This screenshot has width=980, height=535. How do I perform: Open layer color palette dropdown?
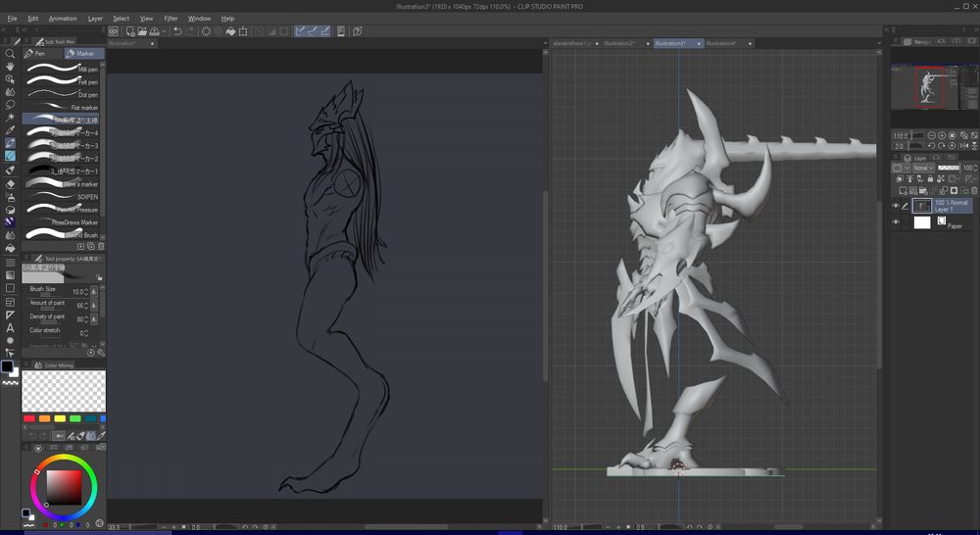click(901, 168)
